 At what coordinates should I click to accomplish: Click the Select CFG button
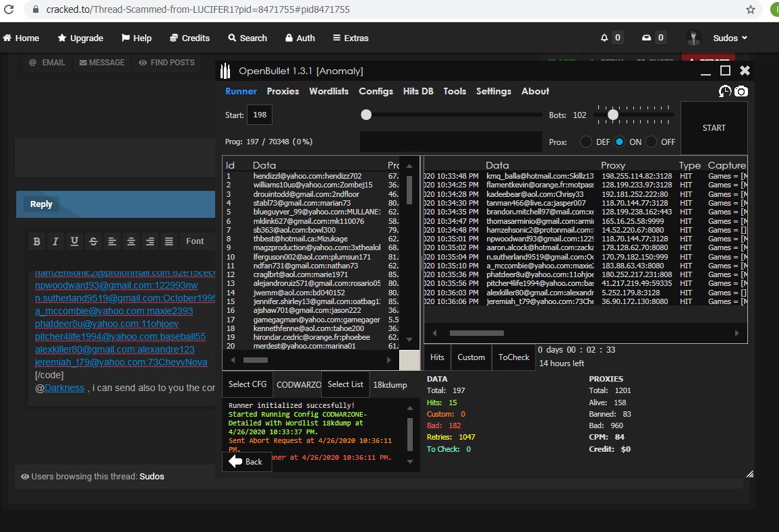tap(248, 384)
